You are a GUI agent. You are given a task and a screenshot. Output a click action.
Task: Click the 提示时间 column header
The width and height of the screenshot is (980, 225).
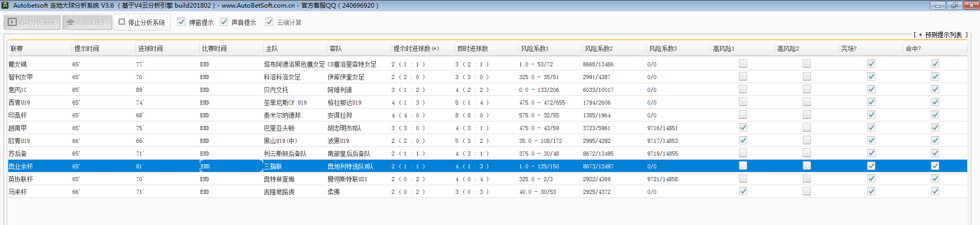click(87, 49)
